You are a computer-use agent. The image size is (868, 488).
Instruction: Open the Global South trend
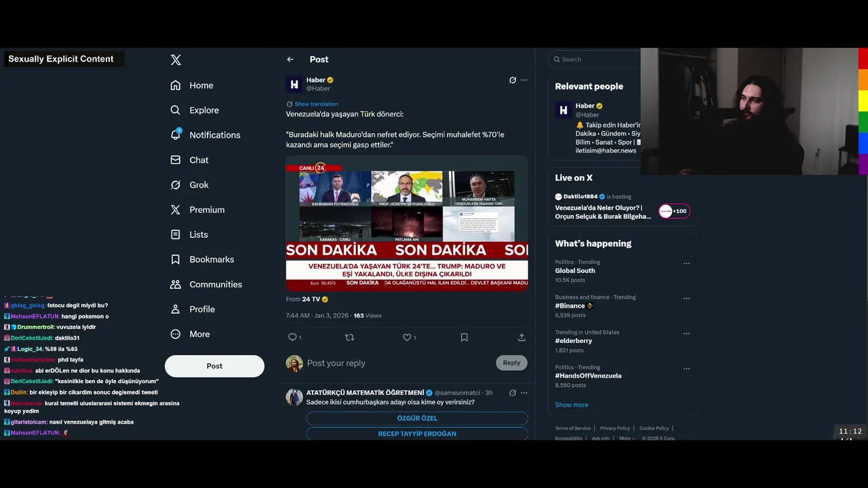pyautogui.click(x=575, y=271)
